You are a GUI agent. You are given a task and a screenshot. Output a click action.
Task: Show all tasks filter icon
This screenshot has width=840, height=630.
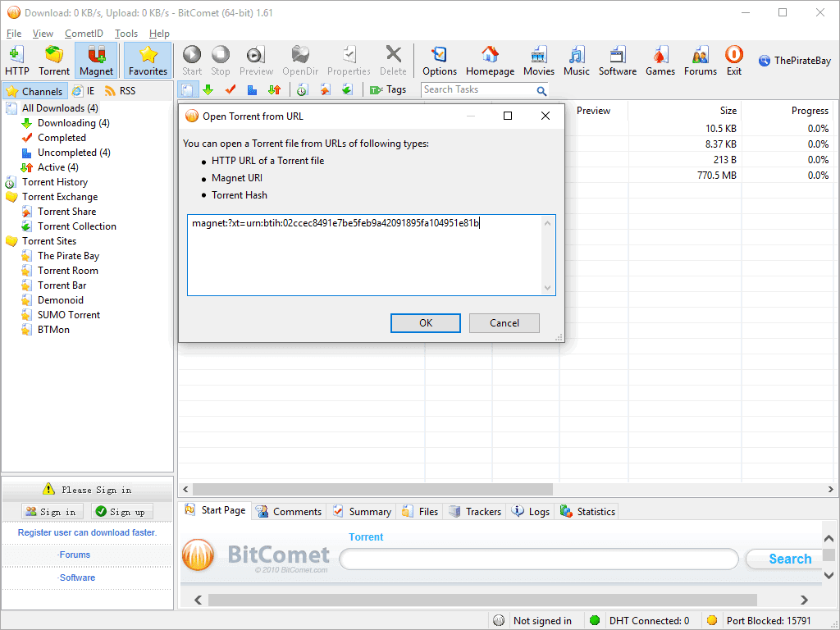(x=188, y=89)
